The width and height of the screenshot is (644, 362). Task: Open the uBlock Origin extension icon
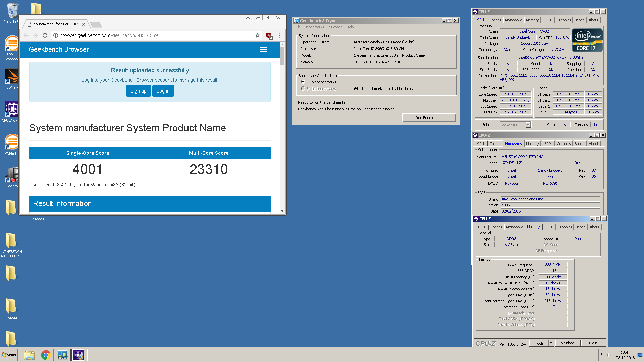269,36
